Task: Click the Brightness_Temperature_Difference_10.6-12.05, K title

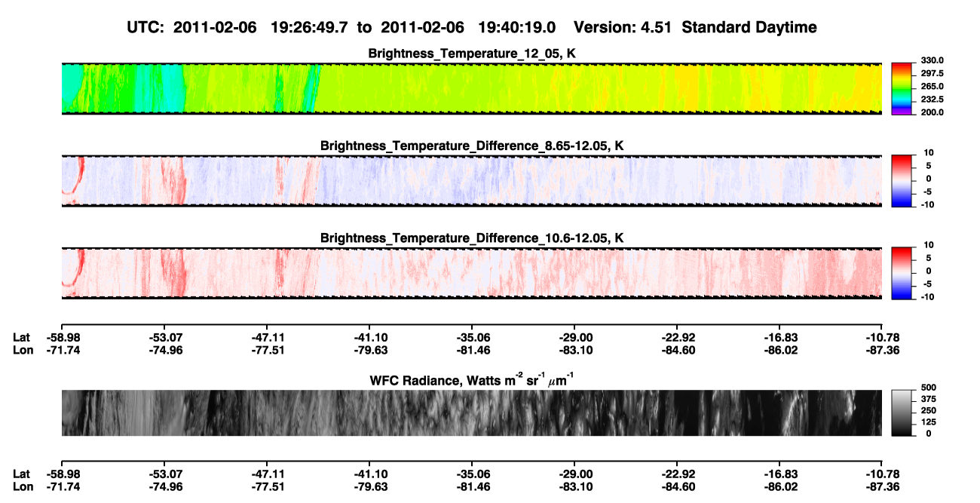Action: coord(472,238)
